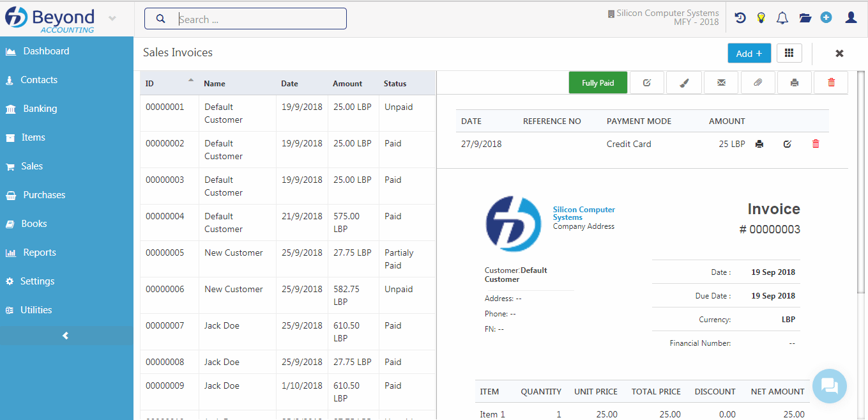Image resolution: width=868 pixels, height=420 pixels.
Task: Open the Banking menu in the sidebar
Action: [x=40, y=109]
